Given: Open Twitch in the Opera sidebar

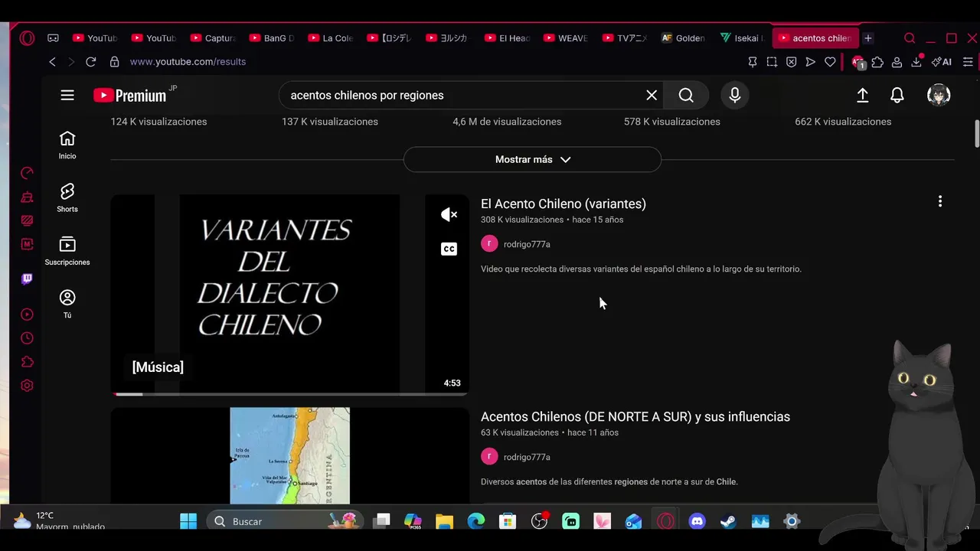Looking at the screenshot, I should pyautogui.click(x=27, y=279).
